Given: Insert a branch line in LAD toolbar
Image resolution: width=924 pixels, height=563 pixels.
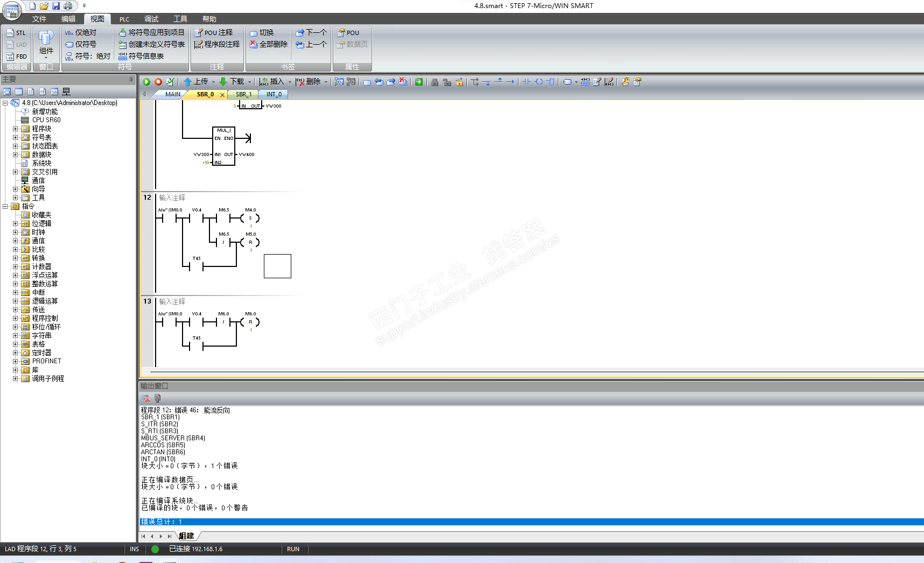Looking at the screenshot, I should tap(475, 82).
